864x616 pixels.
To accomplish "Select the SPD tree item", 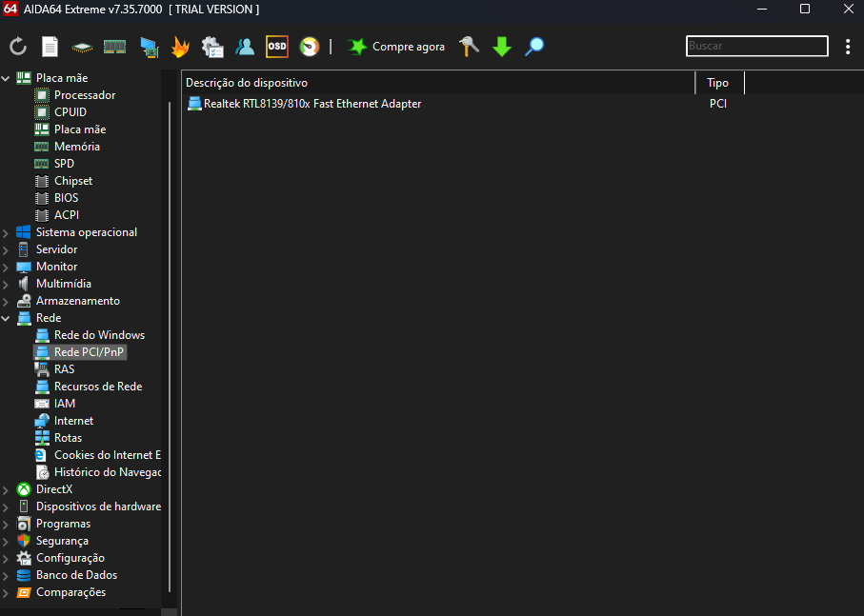I will 64,164.
